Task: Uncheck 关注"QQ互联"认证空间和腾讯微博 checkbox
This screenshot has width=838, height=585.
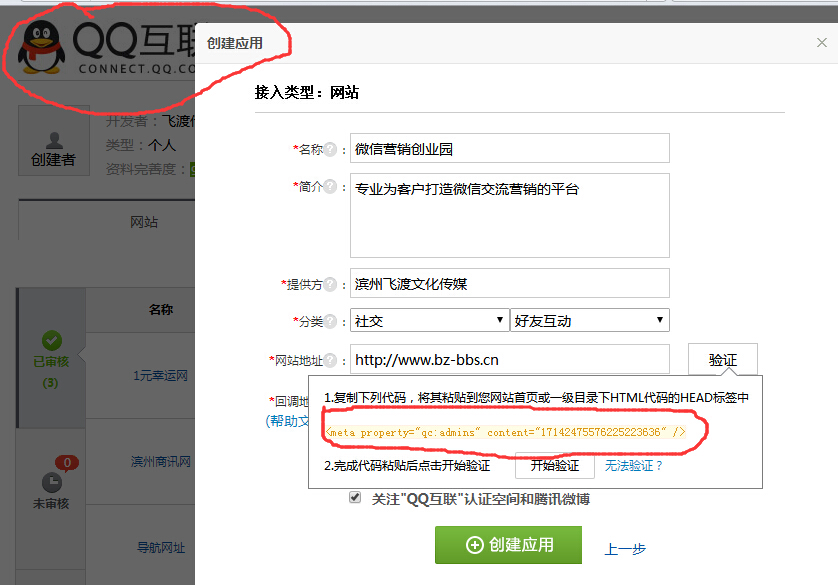Action: coord(355,497)
